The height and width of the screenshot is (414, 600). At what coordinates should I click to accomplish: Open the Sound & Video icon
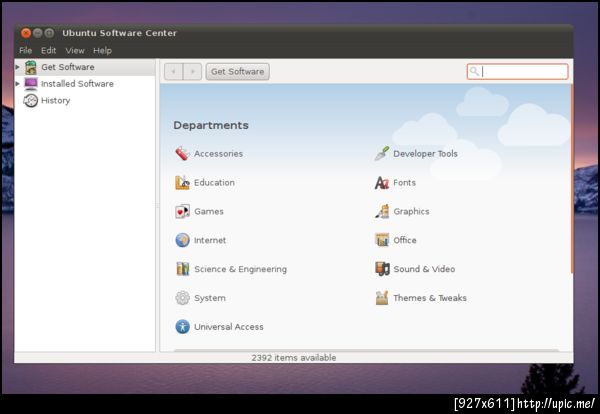click(382, 269)
